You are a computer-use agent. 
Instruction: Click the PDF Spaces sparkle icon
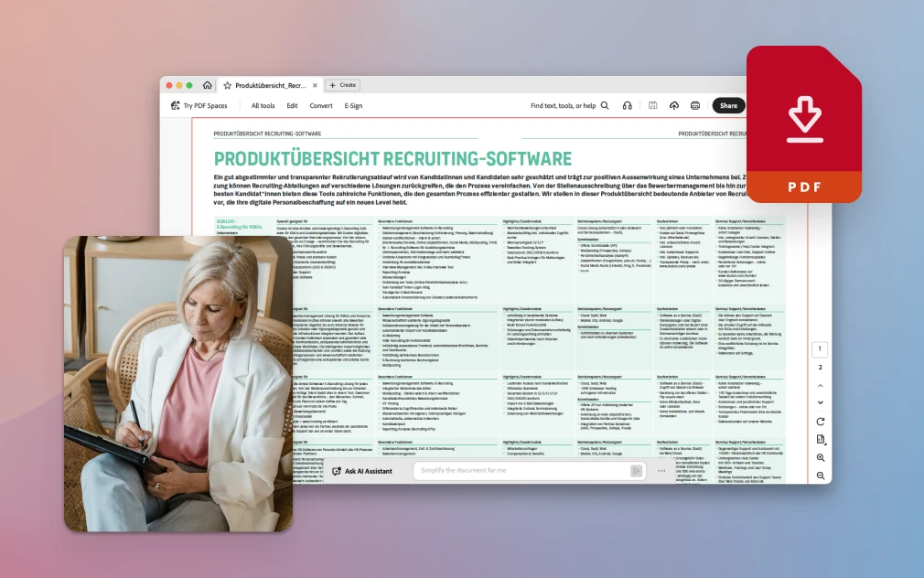point(175,105)
